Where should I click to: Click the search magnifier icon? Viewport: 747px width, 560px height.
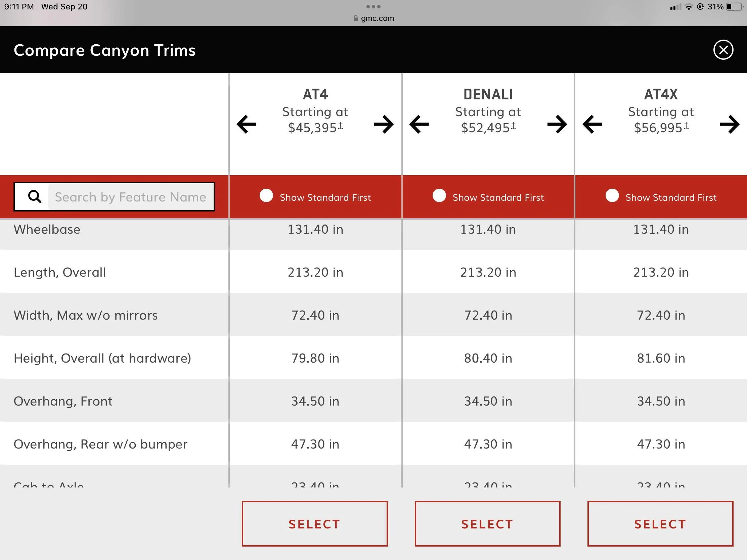[x=35, y=196]
